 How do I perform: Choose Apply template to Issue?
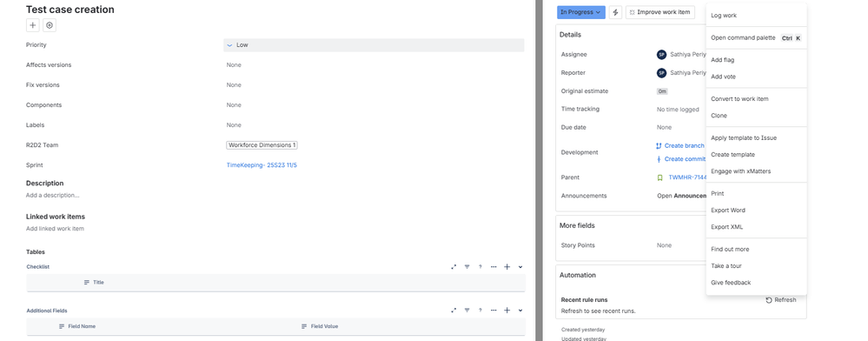click(x=756, y=137)
